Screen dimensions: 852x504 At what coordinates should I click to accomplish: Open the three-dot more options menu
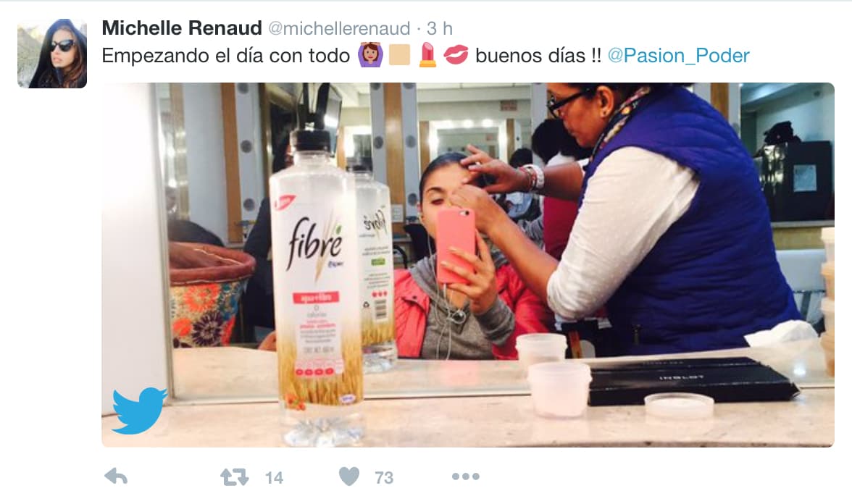tap(466, 476)
